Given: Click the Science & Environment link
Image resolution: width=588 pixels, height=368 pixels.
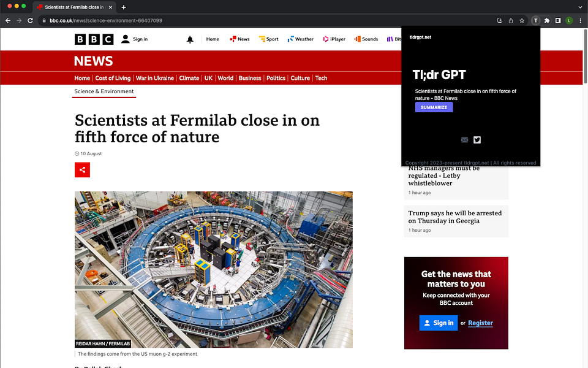Looking at the screenshot, I should (x=104, y=91).
